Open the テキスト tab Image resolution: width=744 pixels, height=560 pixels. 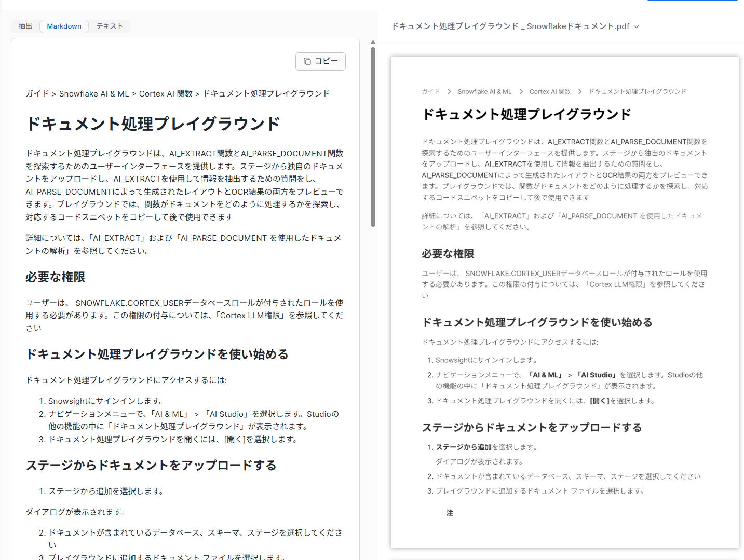coord(110,26)
